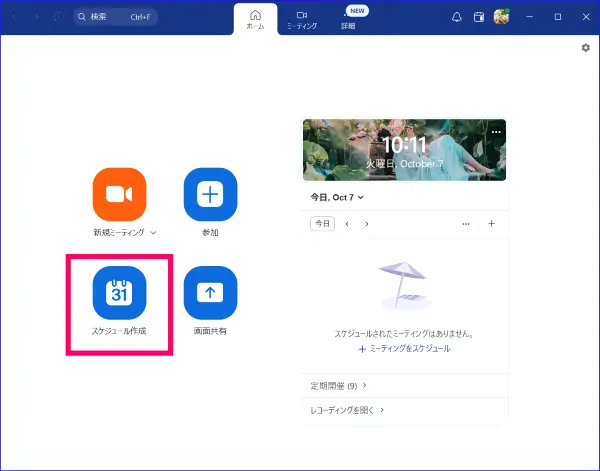Screen dimensions: 600x471
Task: Expand the 定期開催 (9) section
Action: pyautogui.click(x=335, y=385)
